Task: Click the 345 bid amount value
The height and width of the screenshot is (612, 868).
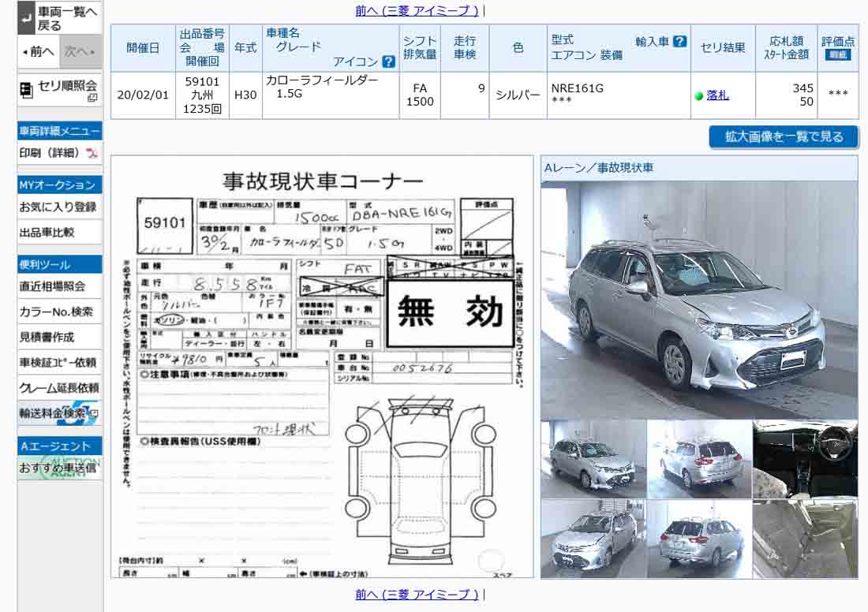Action: click(x=803, y=88)
